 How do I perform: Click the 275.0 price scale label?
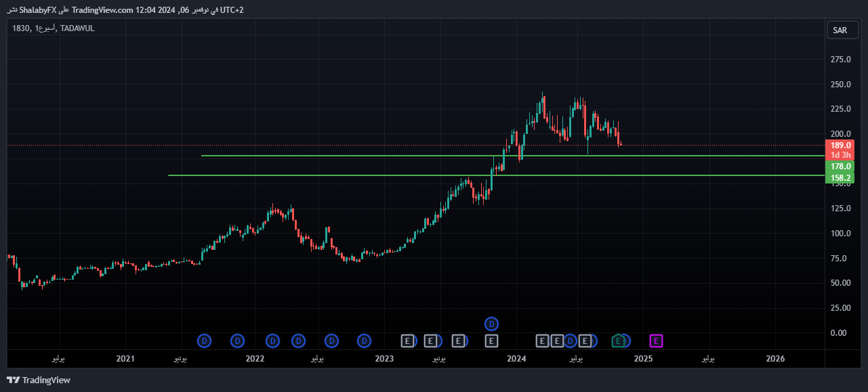(x=840, y=60)
